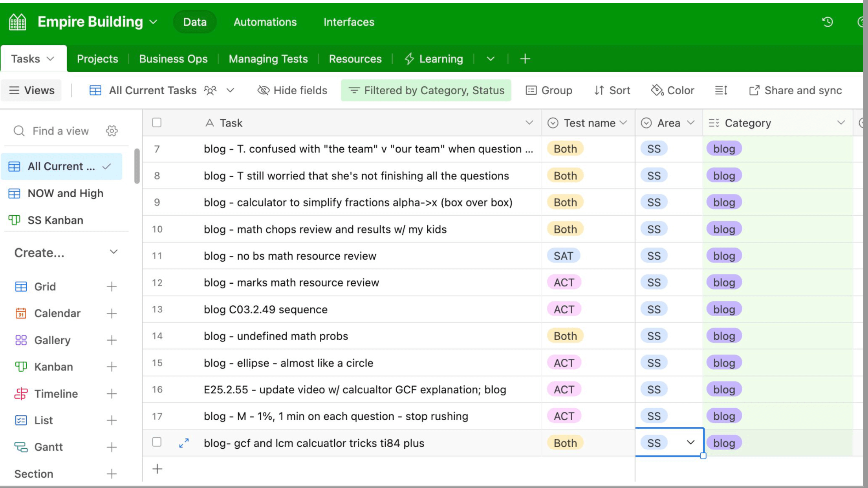Viewport: 868px width, 488px height.
Task: Click the Empire Building base icon
Action: click(18, 22)
